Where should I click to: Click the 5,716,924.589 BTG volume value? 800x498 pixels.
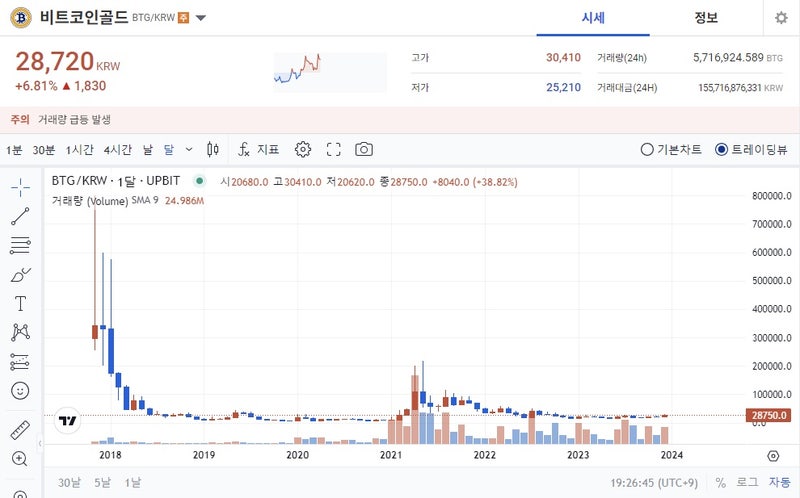[738, 58]
